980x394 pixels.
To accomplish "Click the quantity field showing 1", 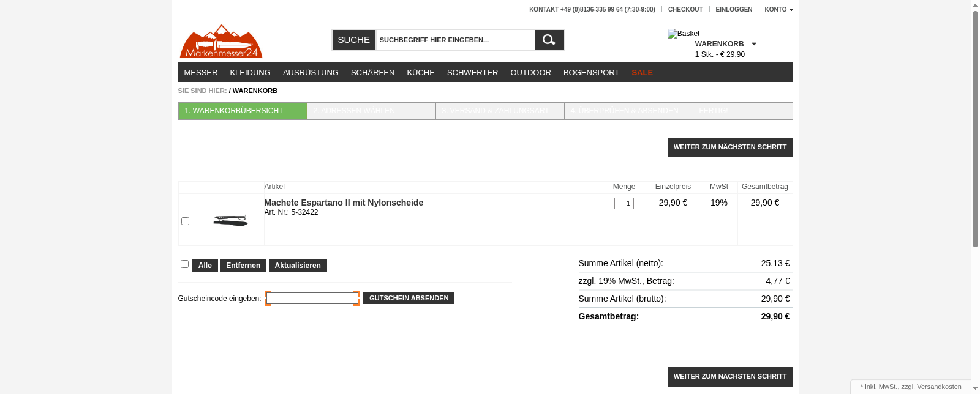I will click(624, 203).
